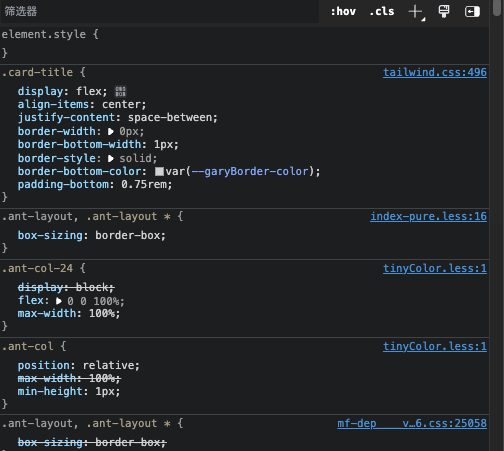Select the struck-through max-width: 100% in .ant-col
This screenshot has width=504, height=451.
click(x=69, y=378)
